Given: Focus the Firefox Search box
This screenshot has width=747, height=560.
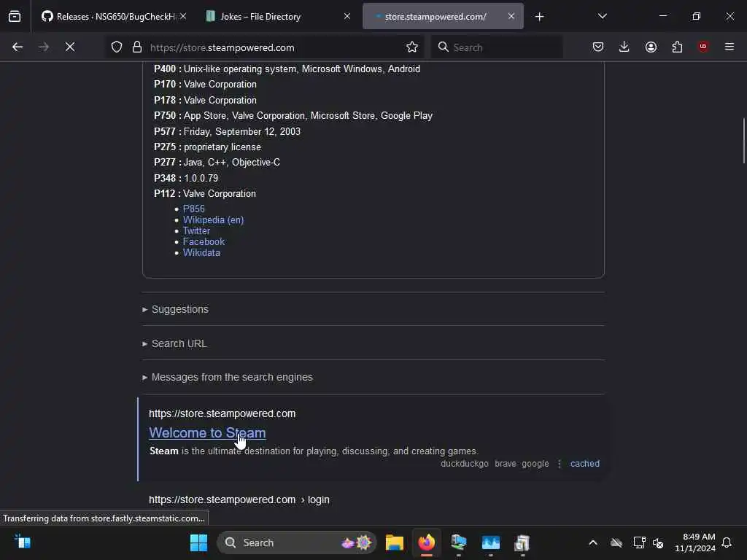Looking at the screenshot, I should (x=497, y=47).
